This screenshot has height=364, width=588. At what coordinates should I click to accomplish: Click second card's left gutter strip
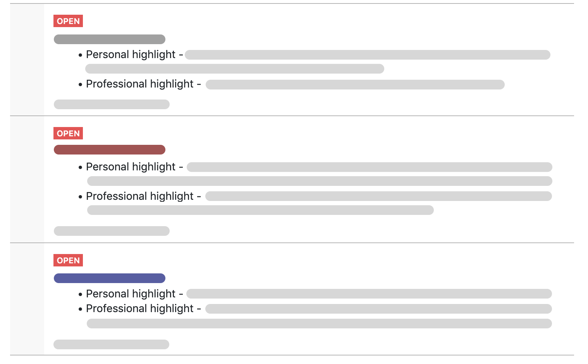coord(27,179)
